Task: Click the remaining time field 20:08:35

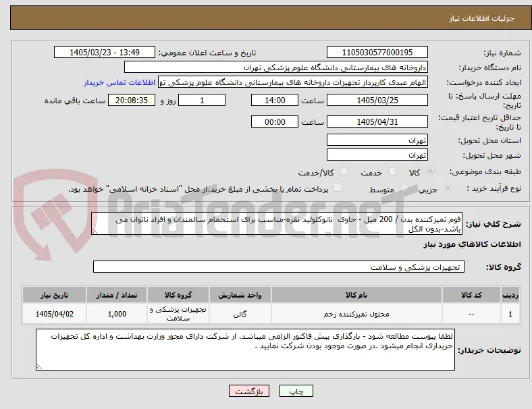Action: tap(132, 101)
